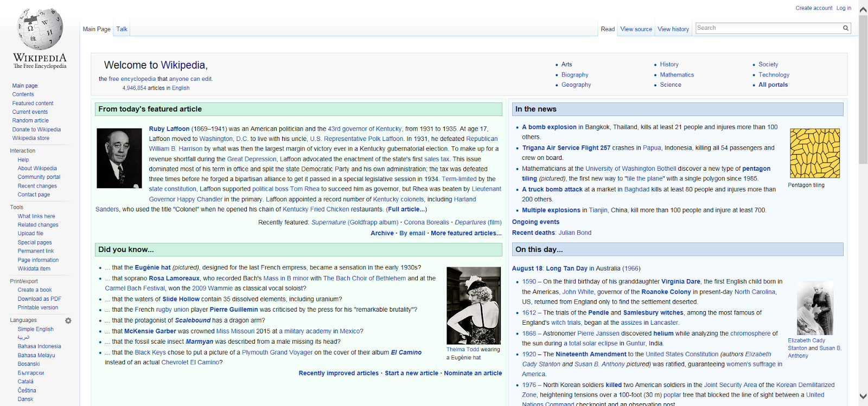Click the featured article Archive link
This screenshot has height=406, width=868.
[x=382, y=233]
